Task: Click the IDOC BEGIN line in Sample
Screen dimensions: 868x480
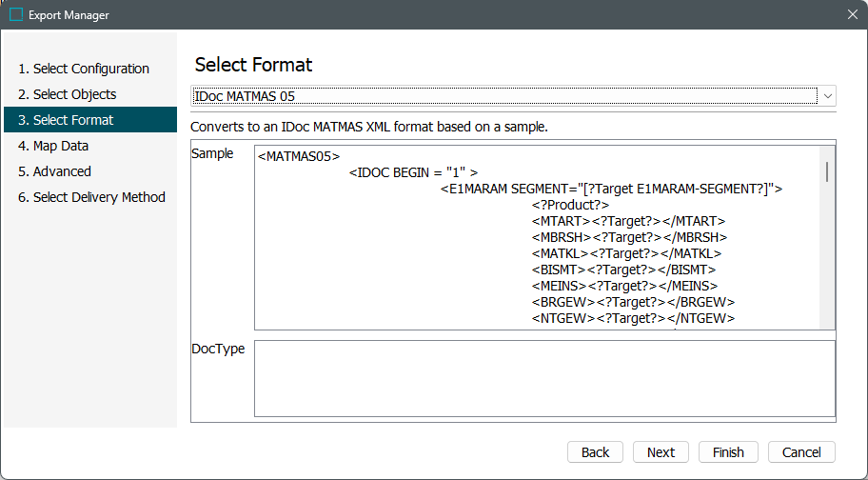Action: [x=413, y=172]
